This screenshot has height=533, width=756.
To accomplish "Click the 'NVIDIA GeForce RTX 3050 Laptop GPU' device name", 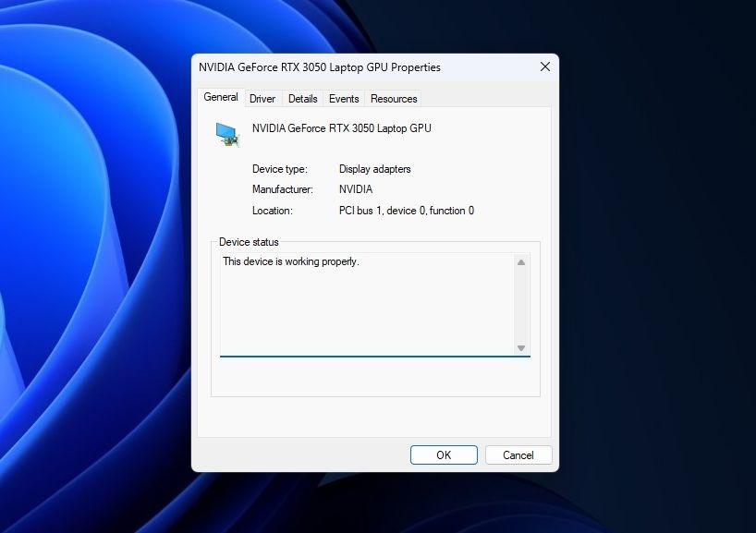I will point(342,128).
